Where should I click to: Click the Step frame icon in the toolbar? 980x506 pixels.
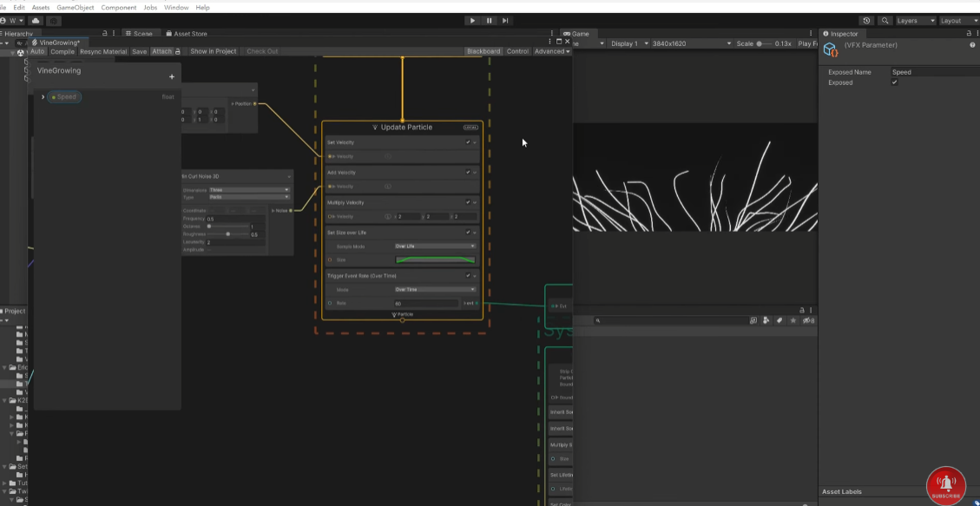[504, 20]
